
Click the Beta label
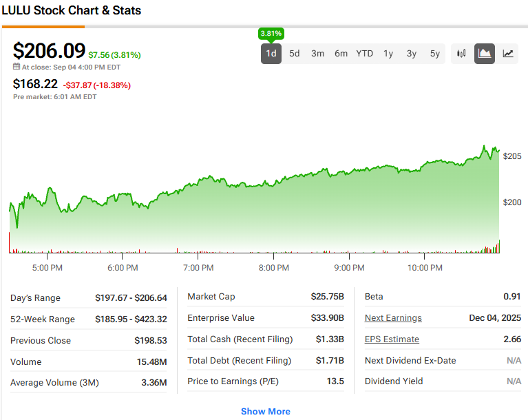click(x=374, y=296)
